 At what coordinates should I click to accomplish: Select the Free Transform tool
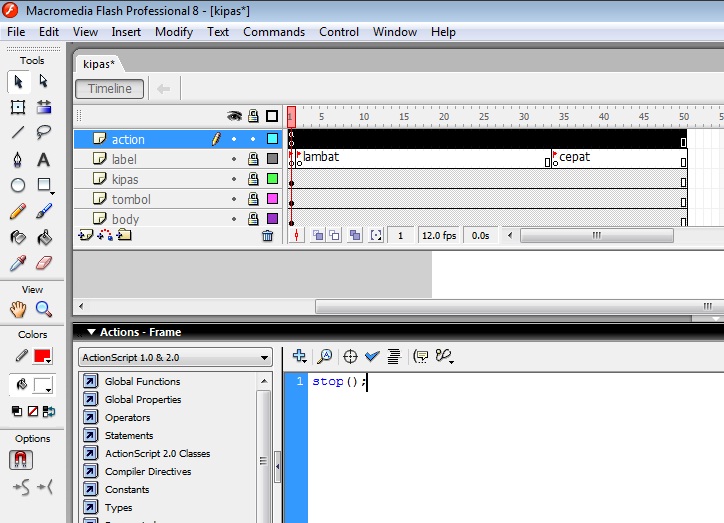[18, 107]
